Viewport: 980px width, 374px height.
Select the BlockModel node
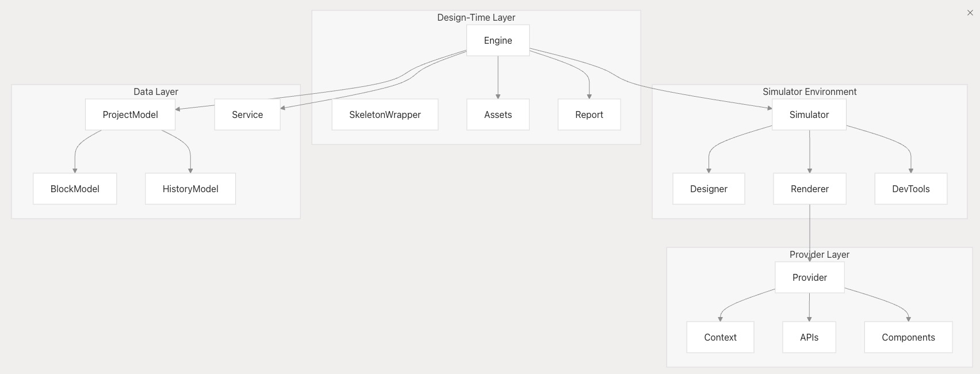click(75, 189)
